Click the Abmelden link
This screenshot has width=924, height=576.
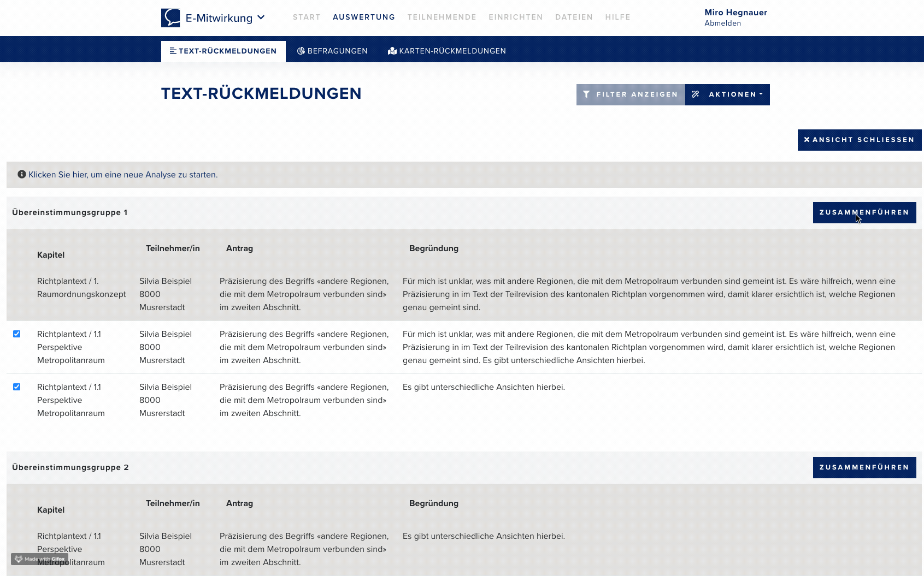point(723,23)
